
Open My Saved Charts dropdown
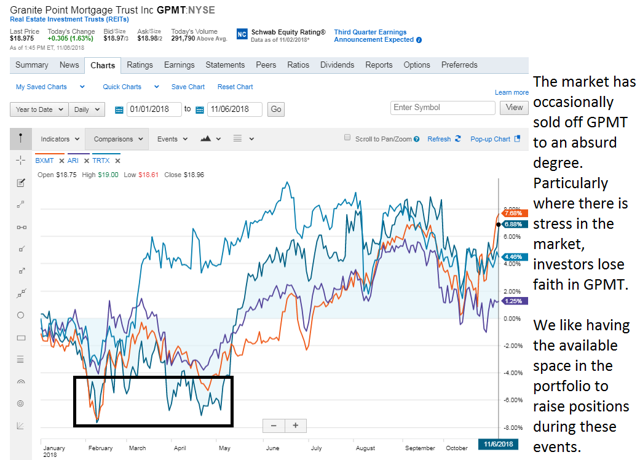coord(50,87)
